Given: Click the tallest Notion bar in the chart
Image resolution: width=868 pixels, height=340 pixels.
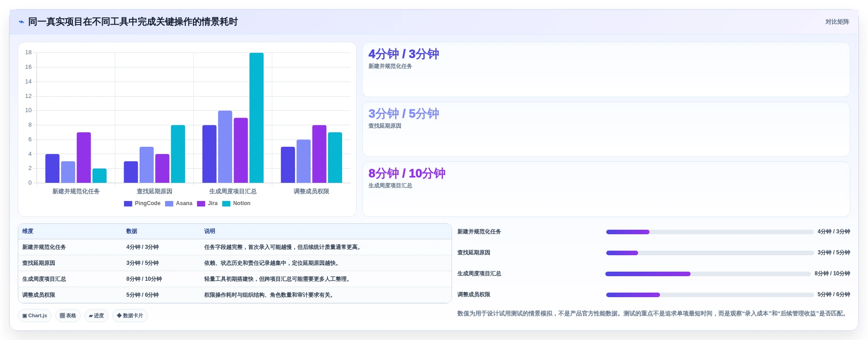Looking at the screenshot, I should [x=256, y=118].
